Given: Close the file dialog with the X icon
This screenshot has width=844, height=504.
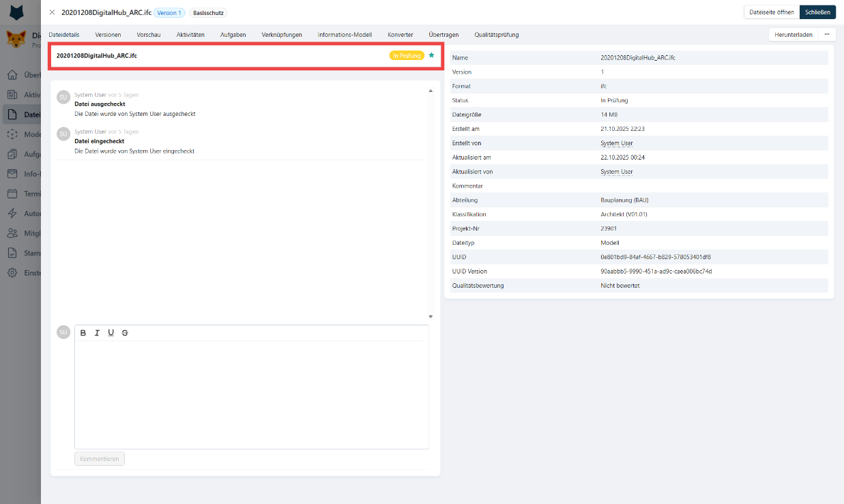Looking at the screenshot, I should click(52, 12).
